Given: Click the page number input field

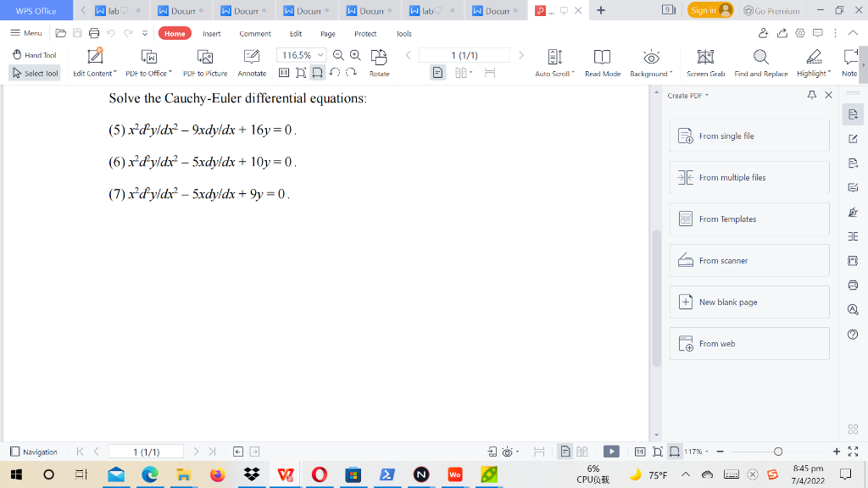Looking at the screenshot, I should (x=465, y=53).
